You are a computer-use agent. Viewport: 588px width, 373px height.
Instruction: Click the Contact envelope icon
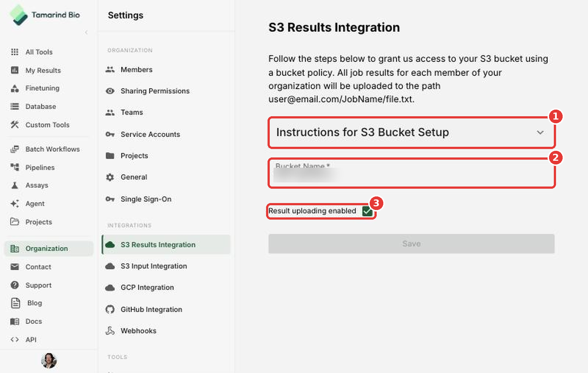point(15,267)
